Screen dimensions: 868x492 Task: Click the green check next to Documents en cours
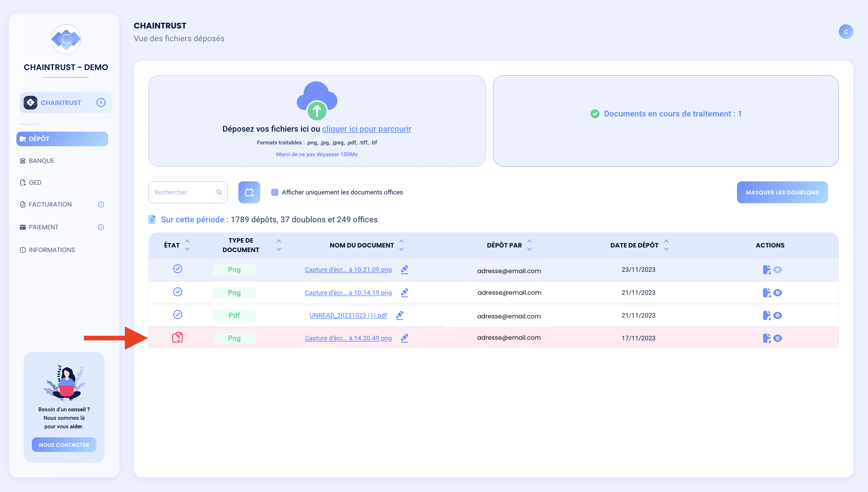[x=595, y=114]
